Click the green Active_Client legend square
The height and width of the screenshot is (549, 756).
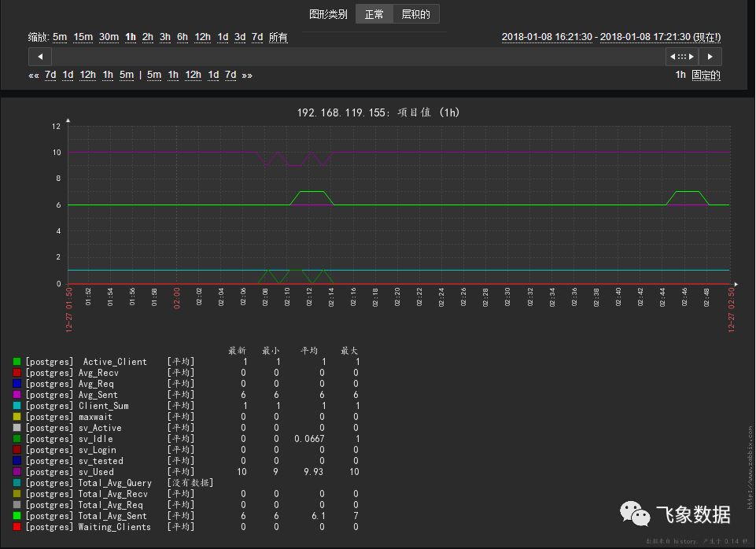(x=17, y=362)
